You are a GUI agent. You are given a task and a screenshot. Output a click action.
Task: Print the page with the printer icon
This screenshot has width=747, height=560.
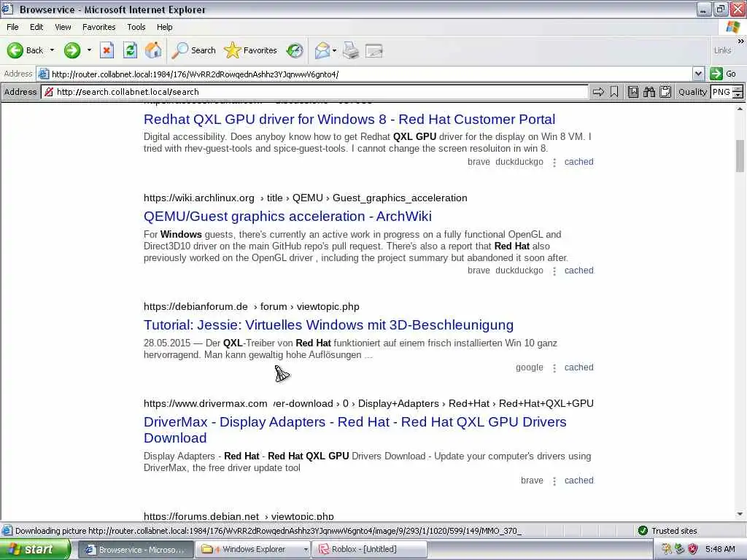351,50
